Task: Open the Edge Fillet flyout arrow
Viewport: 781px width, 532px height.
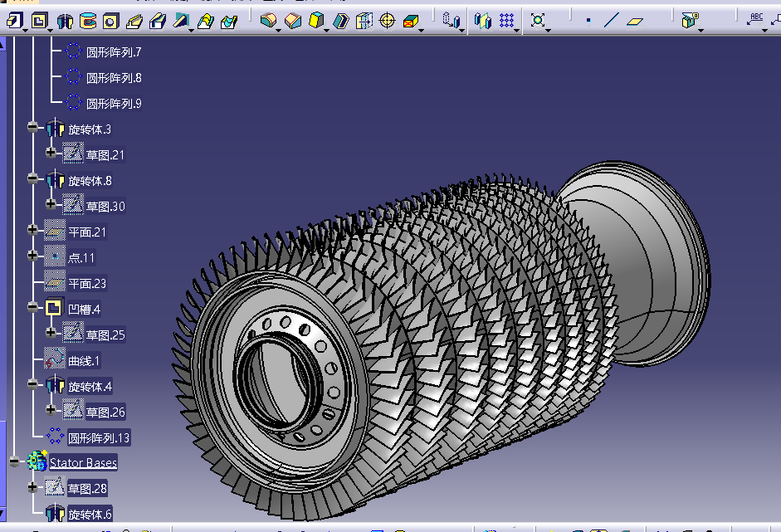Action: [x=278, y=31]
